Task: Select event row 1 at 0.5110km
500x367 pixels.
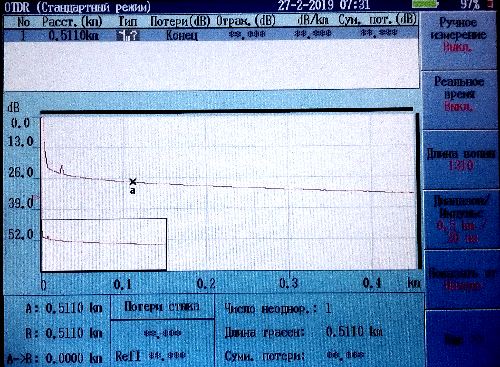Action: (211, 35)
